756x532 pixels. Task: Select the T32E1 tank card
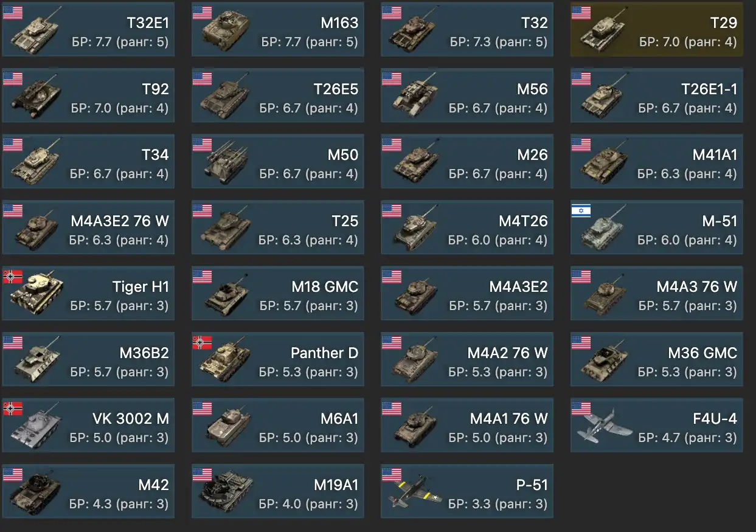[88, 29]
